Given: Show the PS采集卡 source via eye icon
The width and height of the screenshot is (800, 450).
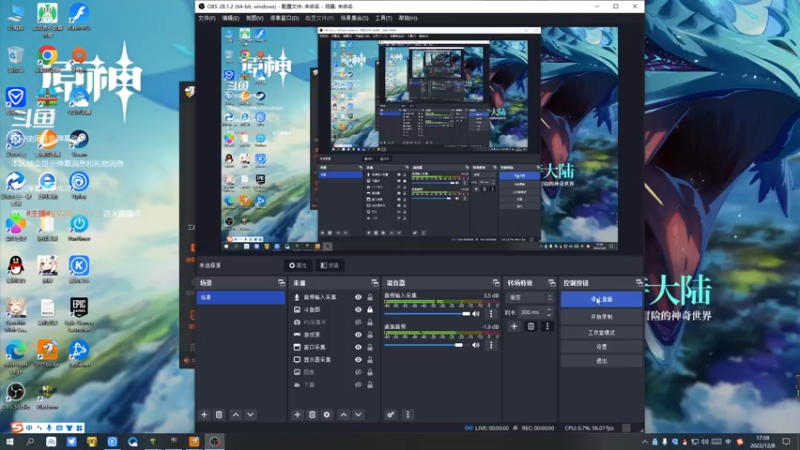Looking at the screenshot, I should 358,322.
